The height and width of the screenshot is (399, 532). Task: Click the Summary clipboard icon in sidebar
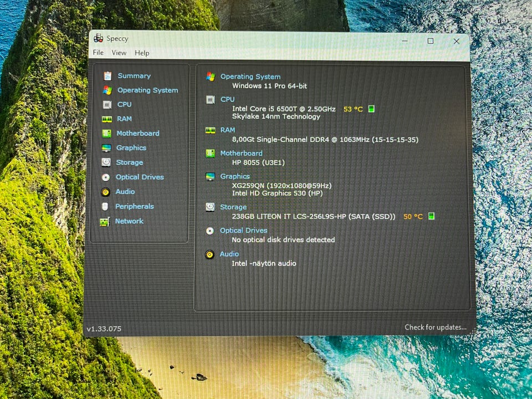(108, 76)
